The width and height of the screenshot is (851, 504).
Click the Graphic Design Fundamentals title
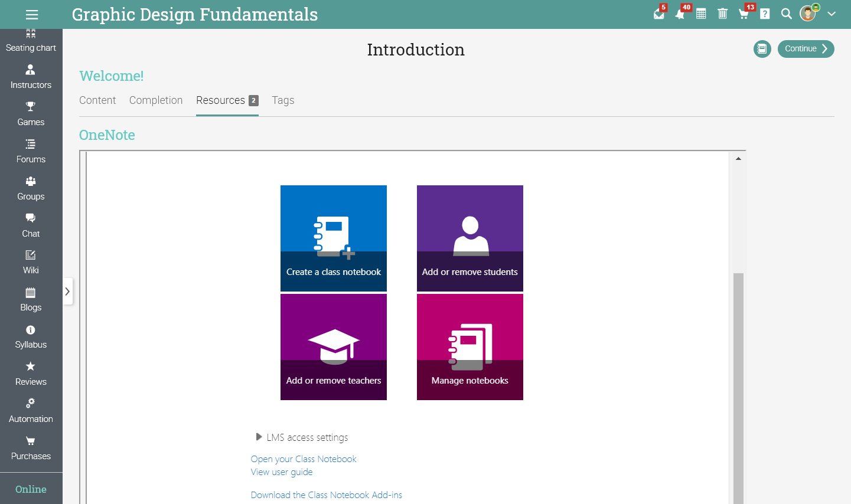pos(195,14)
